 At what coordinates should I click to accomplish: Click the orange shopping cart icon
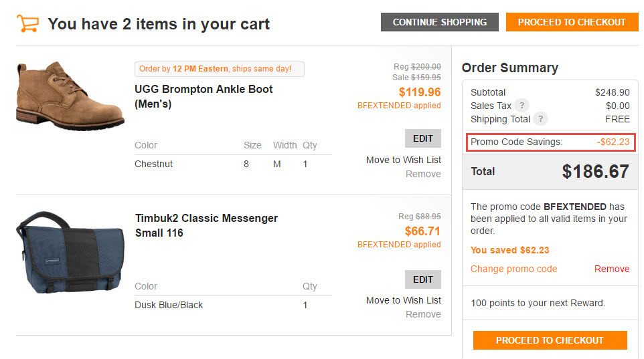[x=27, y=23]
